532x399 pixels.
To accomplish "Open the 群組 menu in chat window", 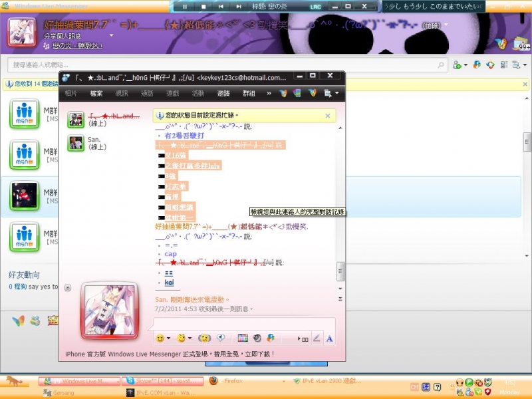I will point(249,94).
